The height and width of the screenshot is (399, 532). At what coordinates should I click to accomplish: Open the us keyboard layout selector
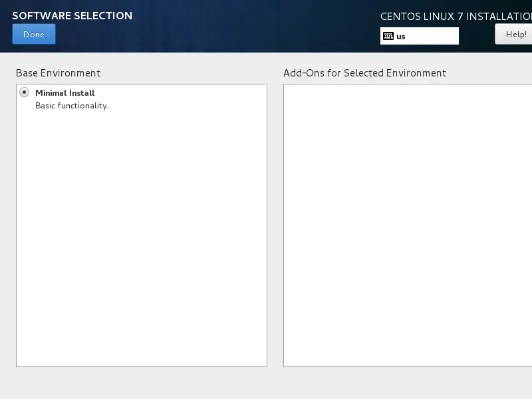420,36
